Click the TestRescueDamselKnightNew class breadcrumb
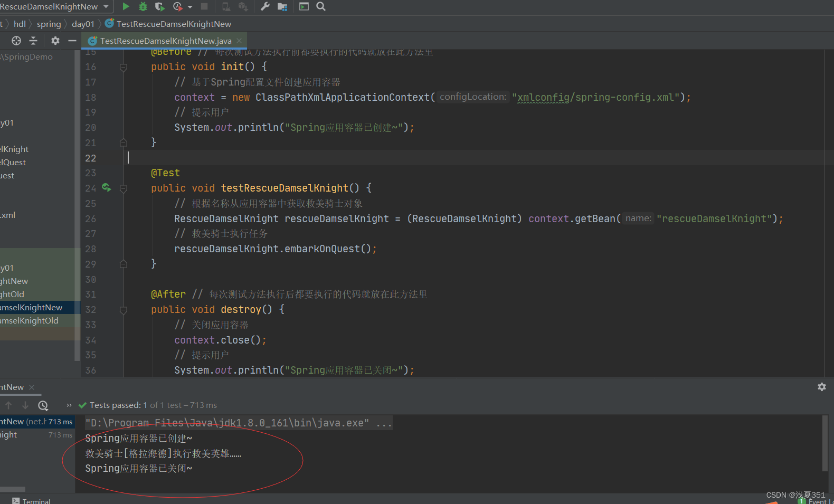Viewport: 834px width, 504px height. (x=168, y=24)
